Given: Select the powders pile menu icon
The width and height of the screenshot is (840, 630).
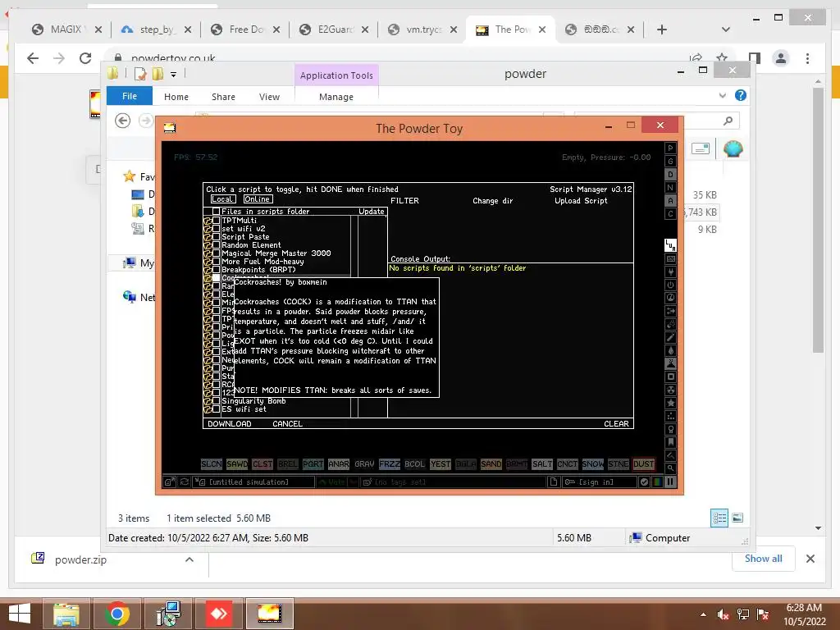Looking at the screenshot, I should click(x=670, y=363).
